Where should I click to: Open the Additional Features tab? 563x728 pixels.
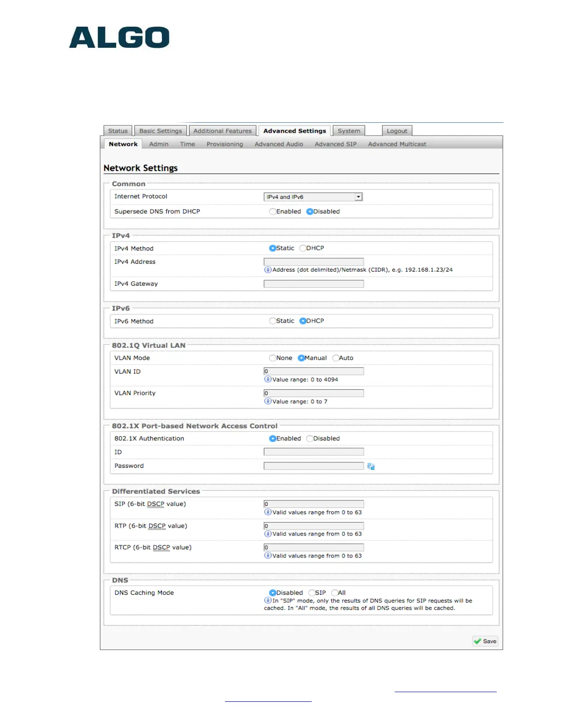point(223,131)
